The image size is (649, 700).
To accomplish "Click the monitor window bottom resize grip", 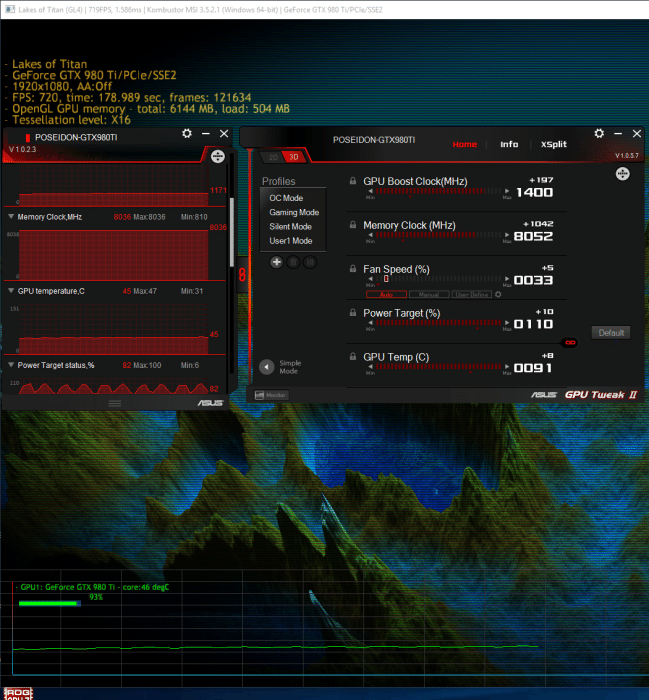I will click(x=115, y=404).
